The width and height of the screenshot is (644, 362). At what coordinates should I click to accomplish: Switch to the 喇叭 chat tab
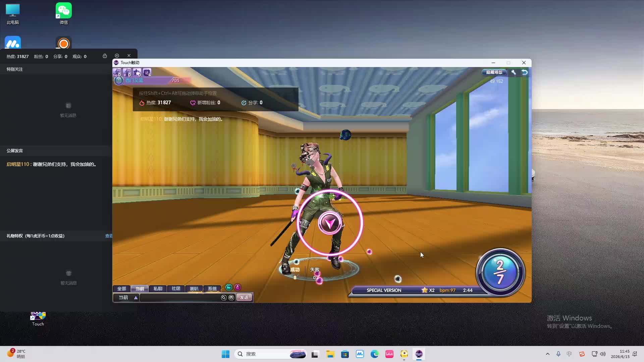pyautogui.click(x=194, y=289)
